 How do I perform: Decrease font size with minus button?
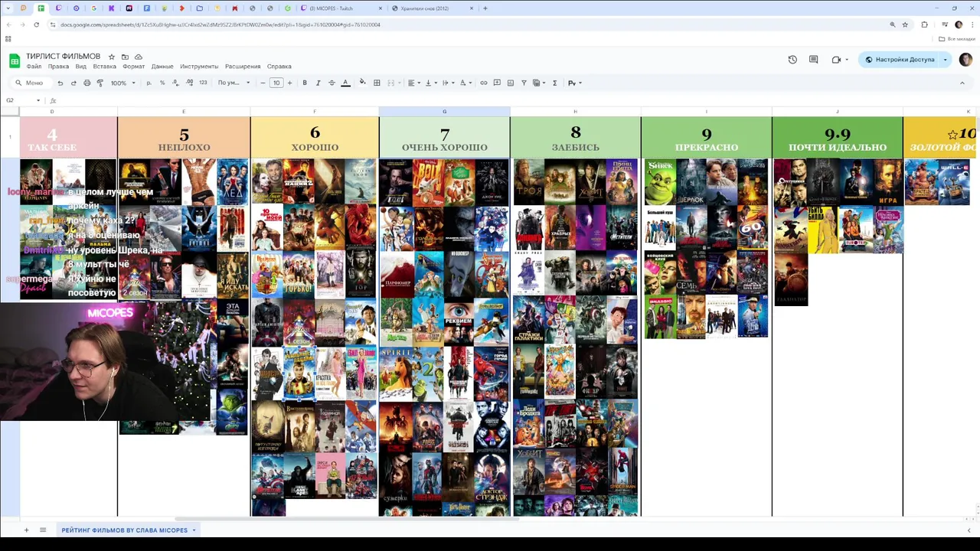pos(263,83)
